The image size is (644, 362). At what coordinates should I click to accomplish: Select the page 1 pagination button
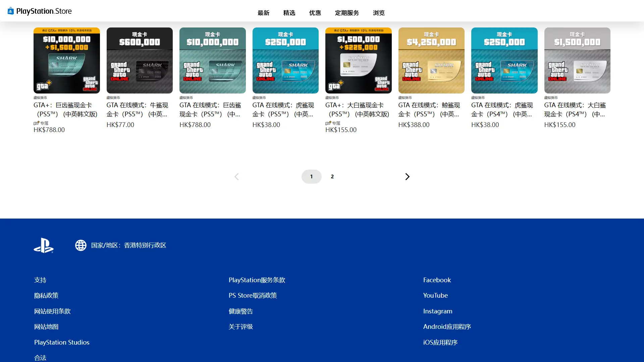(x=311, y=177)
